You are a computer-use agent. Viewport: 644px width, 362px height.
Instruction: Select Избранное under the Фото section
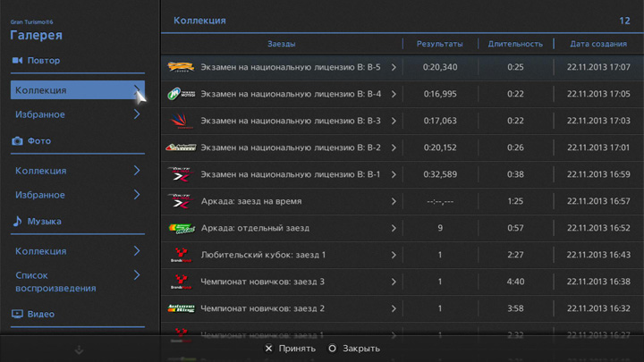40,195
